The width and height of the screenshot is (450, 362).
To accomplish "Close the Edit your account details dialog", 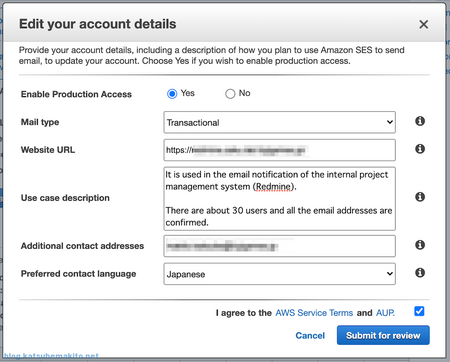I will (x=423, y=24).
